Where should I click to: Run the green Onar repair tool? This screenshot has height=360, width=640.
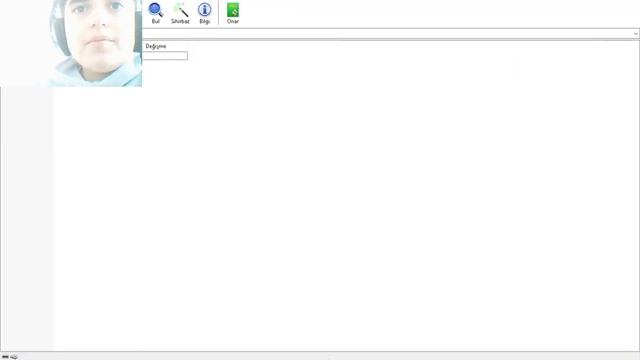coord(233,13)
